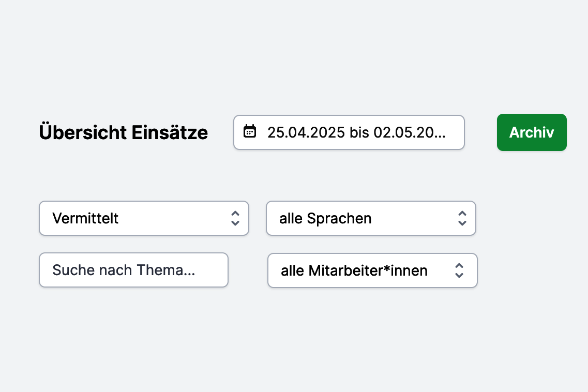Click the green Archiv button label
Image resolution: width=588 pixels, height=392 pixels.
(532, 132)
